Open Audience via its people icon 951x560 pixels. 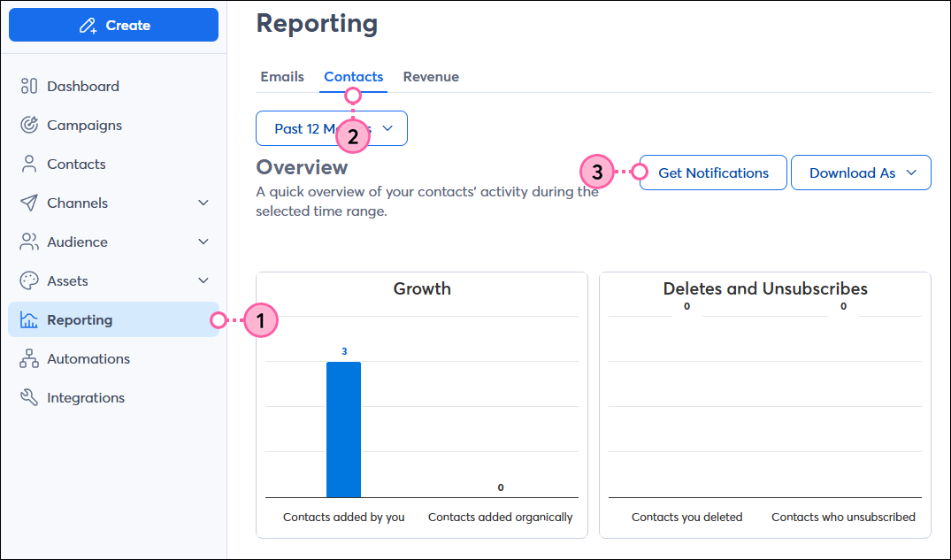coord(29,242)
